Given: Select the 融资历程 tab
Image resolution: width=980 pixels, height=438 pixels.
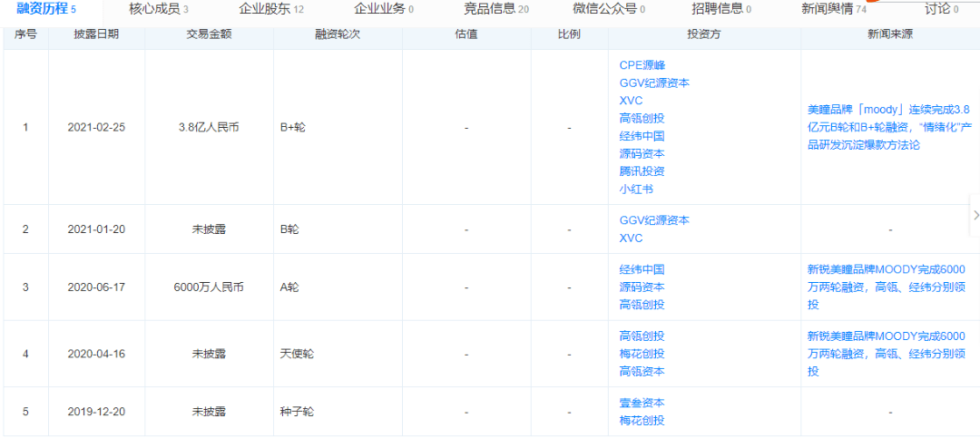Looking at the screenshot, I should click(x=46, y=9).
